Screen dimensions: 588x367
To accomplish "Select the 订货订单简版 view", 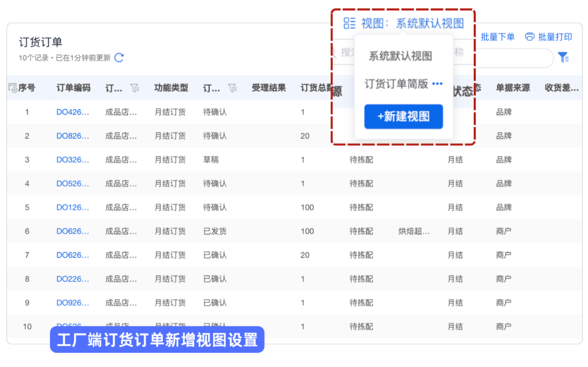I will coord(396,84).
